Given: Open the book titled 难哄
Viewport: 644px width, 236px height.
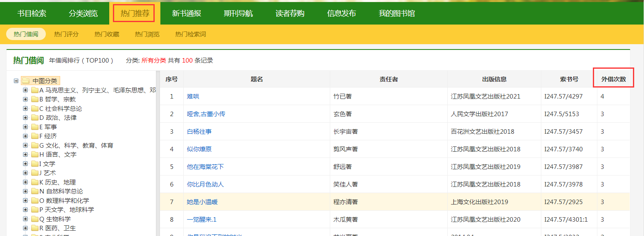Looking at the screenshot, I should 193,97.
